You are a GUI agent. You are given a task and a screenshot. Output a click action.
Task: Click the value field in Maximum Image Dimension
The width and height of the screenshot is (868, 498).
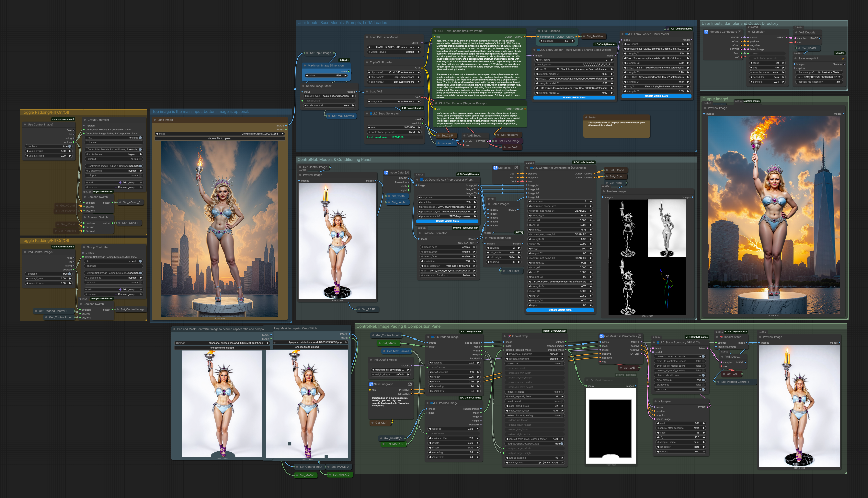326,76
